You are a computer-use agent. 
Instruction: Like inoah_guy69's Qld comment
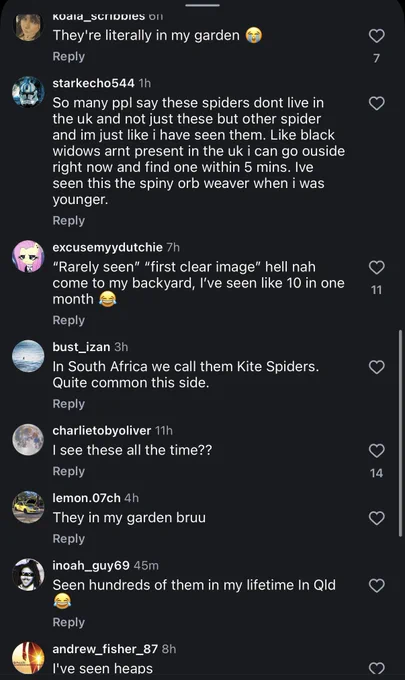(x=376, y=586)
